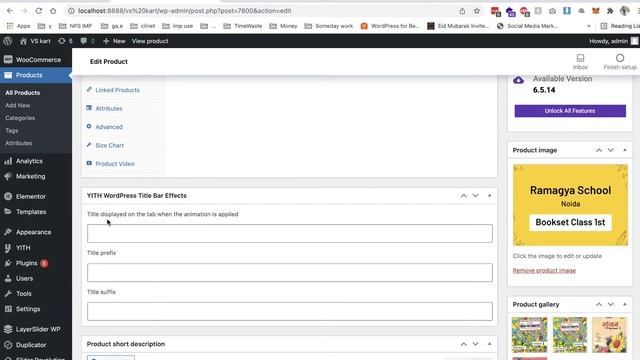
Task: Click browser home button
Action: coord(53,11)
